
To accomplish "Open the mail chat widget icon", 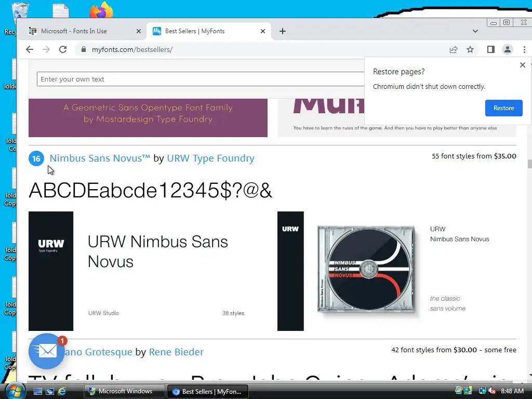I will pyautogui.click(x=46, y=351).
